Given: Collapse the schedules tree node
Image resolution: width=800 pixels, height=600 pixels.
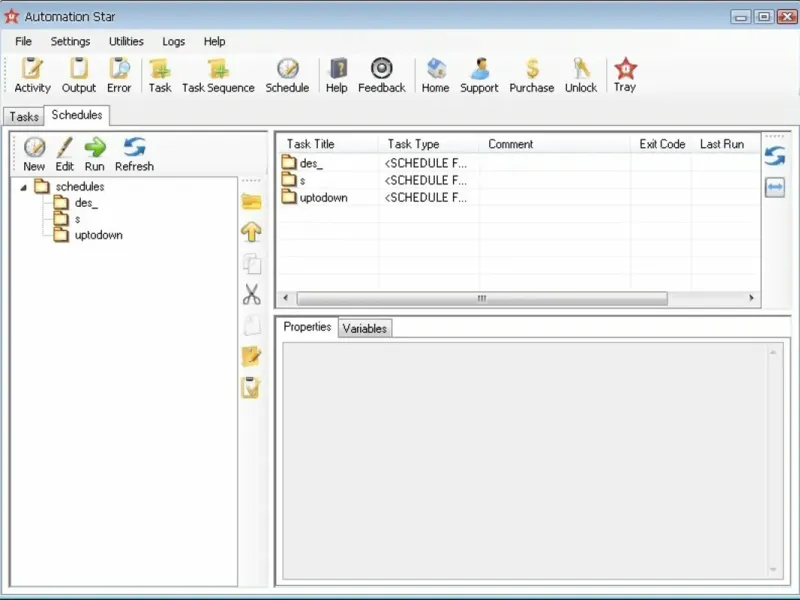Looking at the screenshot, I should click(x=23, y=187).
